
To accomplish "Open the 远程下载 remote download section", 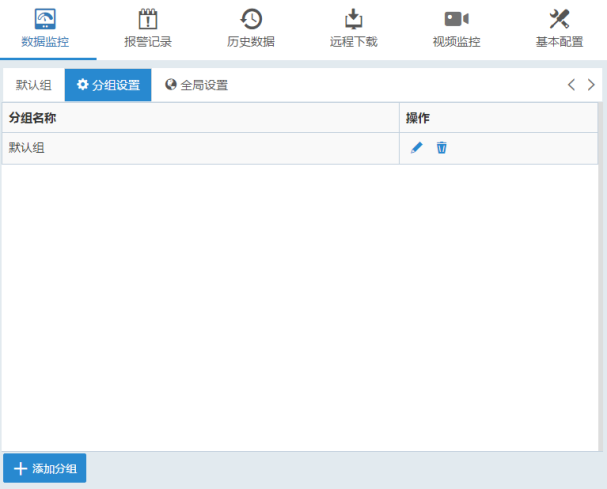I will (353, 29).
